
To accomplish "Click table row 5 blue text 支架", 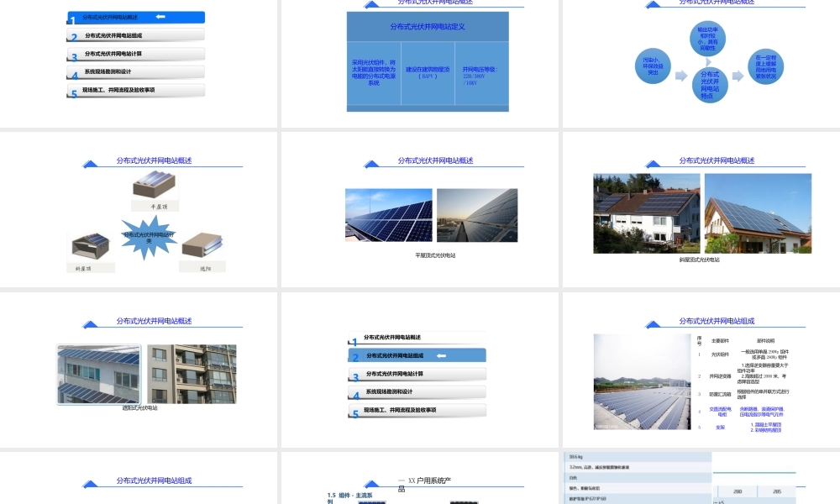I will tap(720, 428).
